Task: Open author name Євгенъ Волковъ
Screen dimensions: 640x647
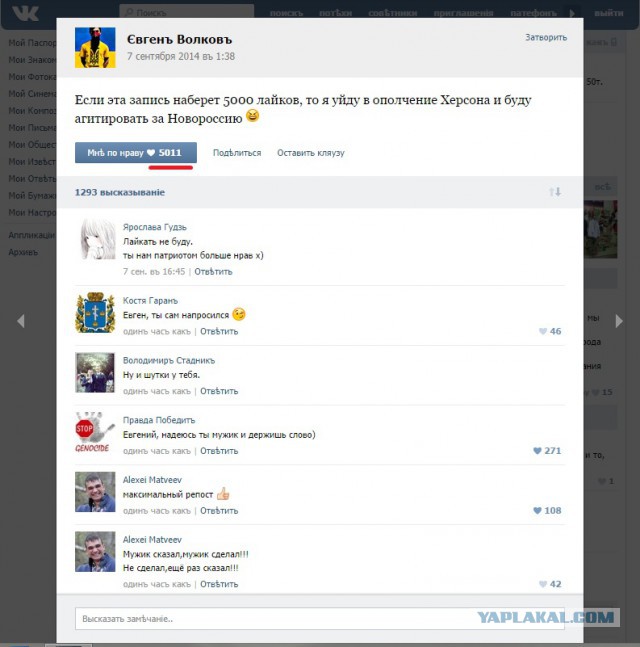Action: coord(179,40)
